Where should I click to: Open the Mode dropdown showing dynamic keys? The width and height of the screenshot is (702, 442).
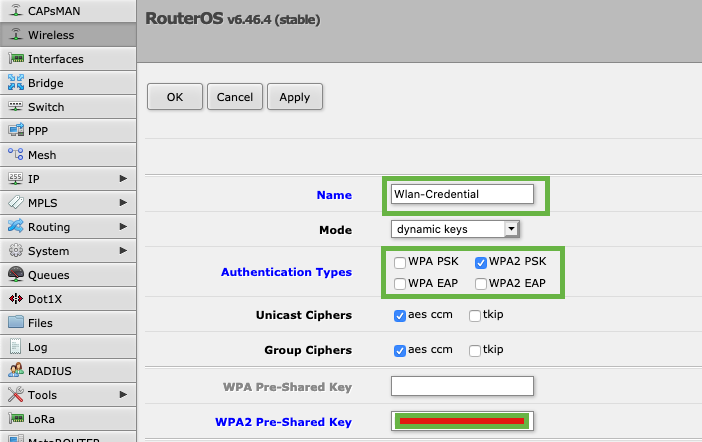pos(455,229)
